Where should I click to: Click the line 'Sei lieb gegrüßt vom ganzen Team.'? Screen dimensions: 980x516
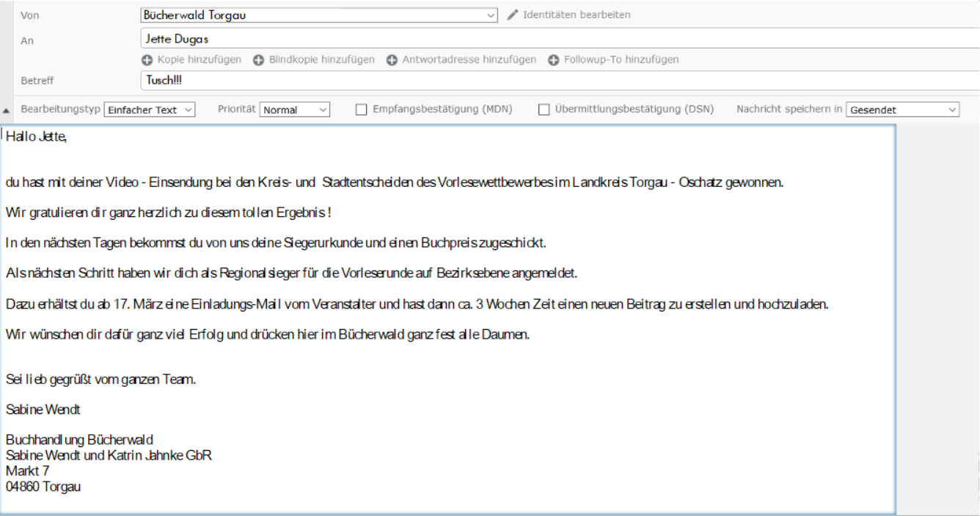point(100,380)
